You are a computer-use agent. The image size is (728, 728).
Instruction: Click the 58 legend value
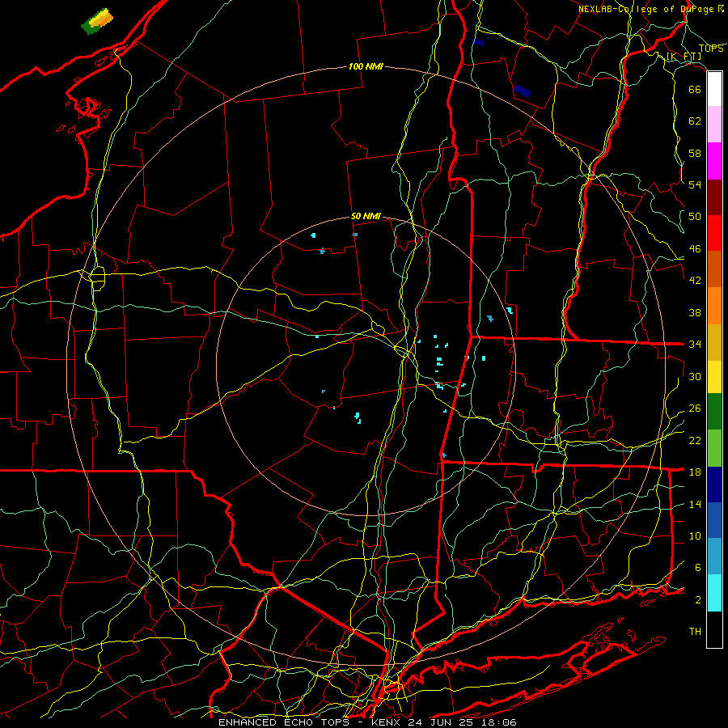point(695,153)
